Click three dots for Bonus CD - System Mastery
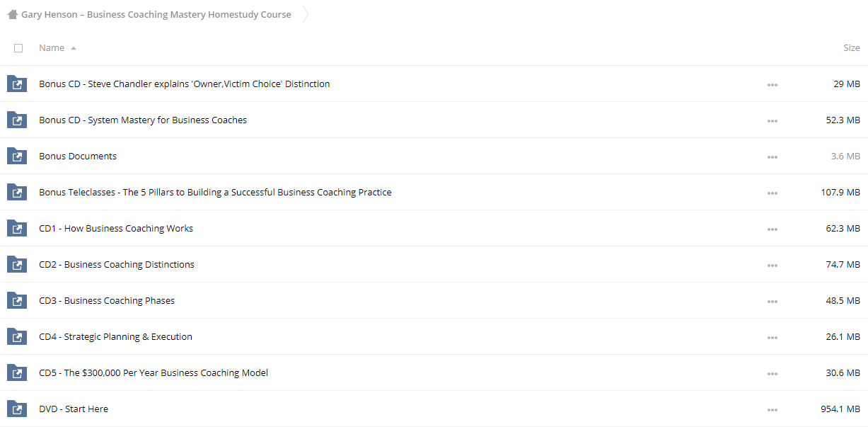The width and height of the screenshot is (868, 427). (x=772, y=120)
